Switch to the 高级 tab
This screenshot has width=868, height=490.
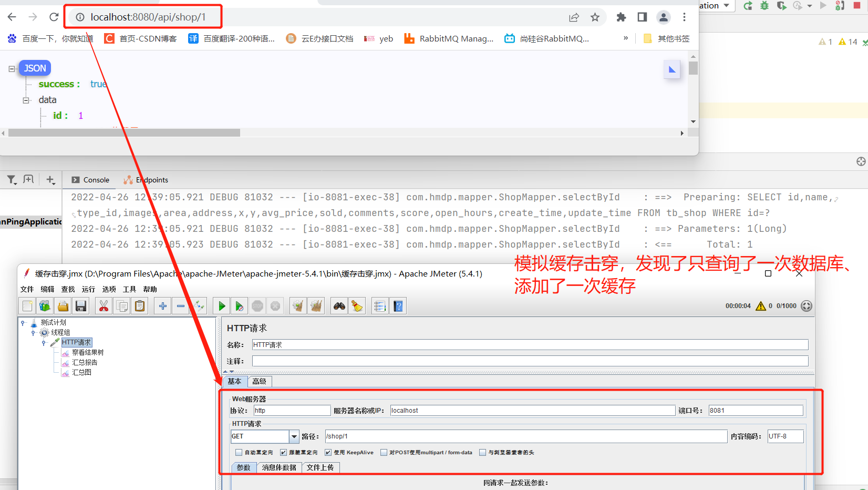tap(259, 382)
